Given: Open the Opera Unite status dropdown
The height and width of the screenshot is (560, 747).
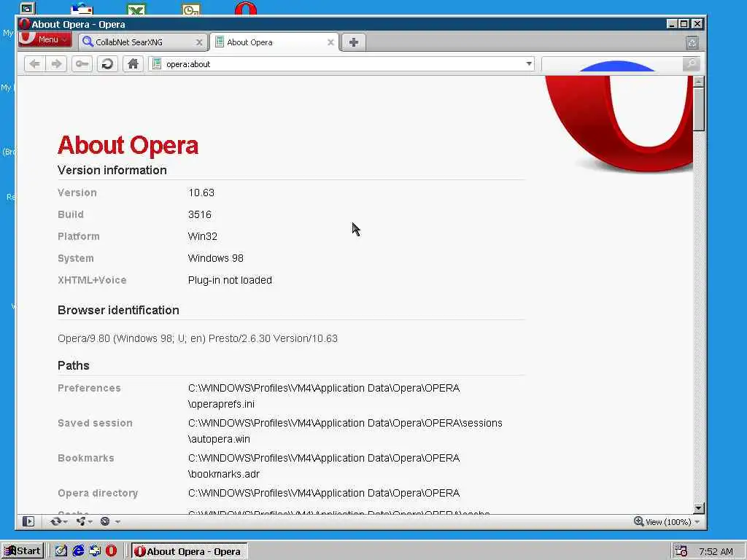Looking at the screenshot, I should [85, 521].
